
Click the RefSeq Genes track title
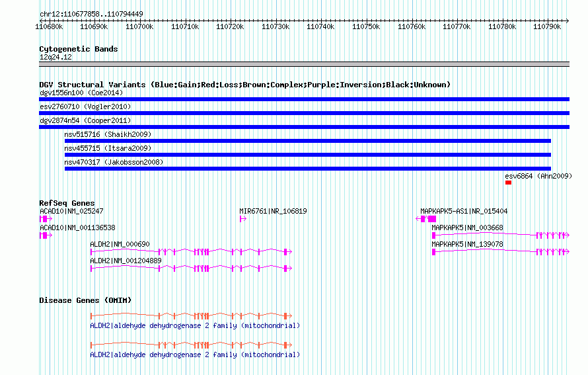coord(67,203)
